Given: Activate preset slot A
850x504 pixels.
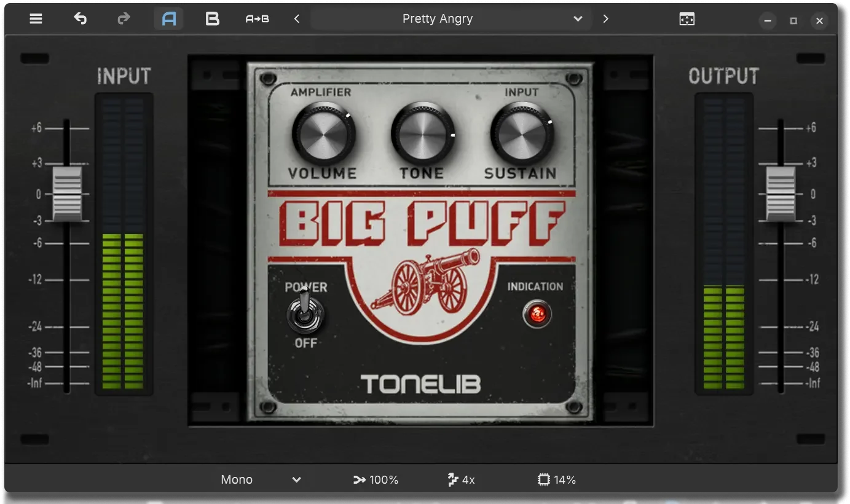Looking at the screenshot, I should tap(168, 19).
